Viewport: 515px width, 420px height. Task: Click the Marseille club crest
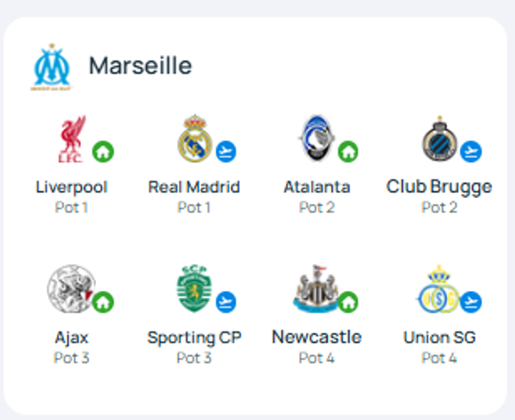(x=51, y=67)
